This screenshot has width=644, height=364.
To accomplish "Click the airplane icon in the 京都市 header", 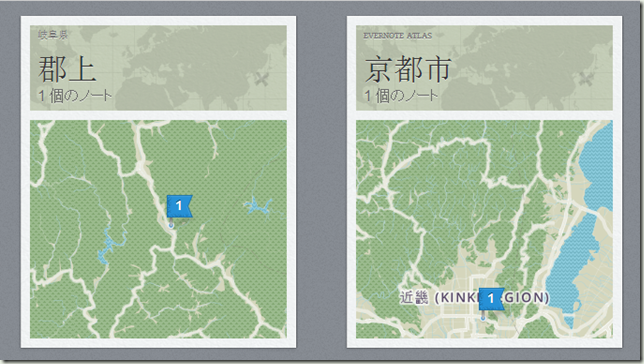I will pyautogui.click(x=586, y=78).
